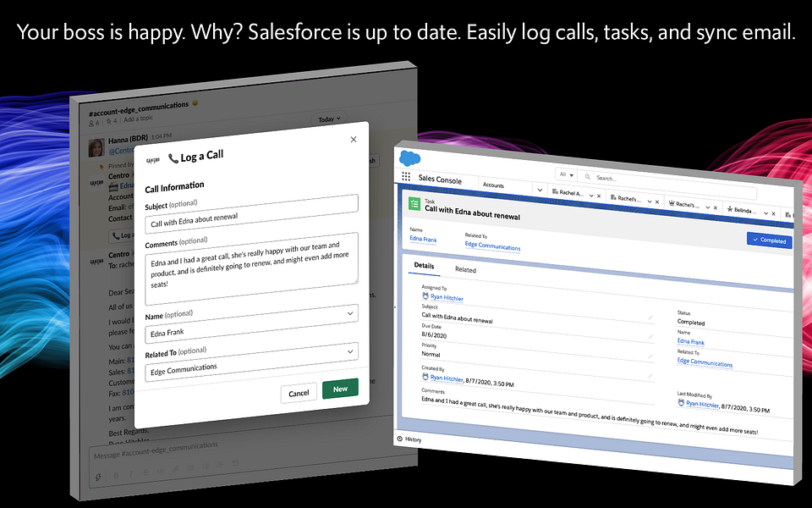Toggle strikethrough formatting in Slack composer
Viewport: 812px width, 508px height.
coord(145,472)
